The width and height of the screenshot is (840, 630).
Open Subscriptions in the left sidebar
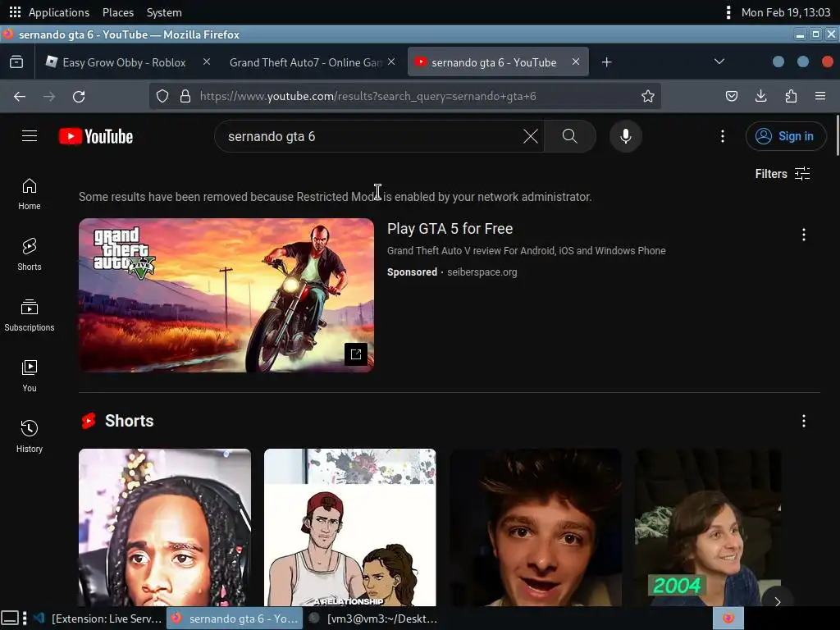click(30, 315)
